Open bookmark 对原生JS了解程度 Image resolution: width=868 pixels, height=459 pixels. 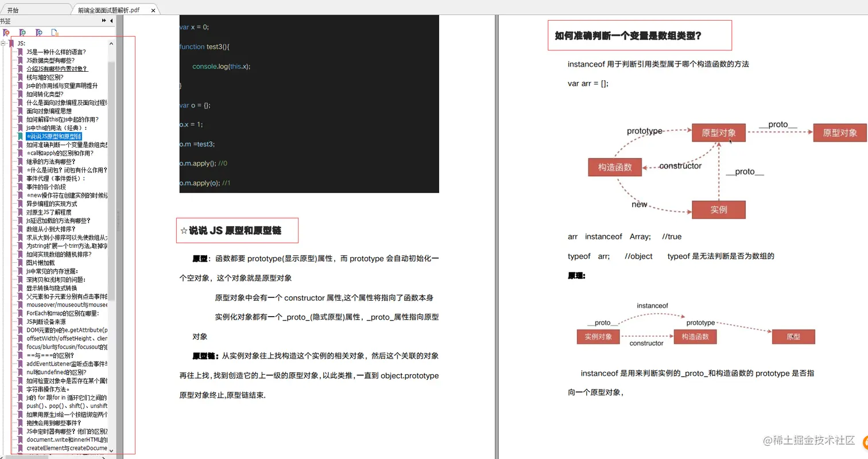coord(50,212)
